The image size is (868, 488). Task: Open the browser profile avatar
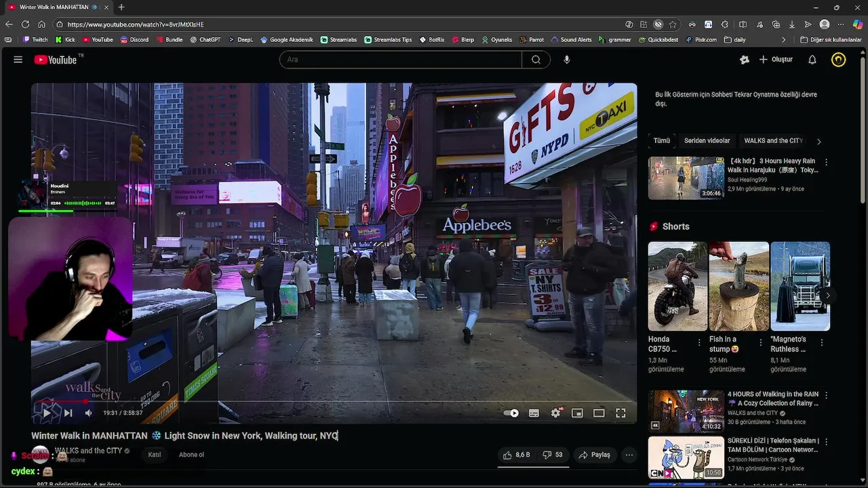[x=825, y=24]
